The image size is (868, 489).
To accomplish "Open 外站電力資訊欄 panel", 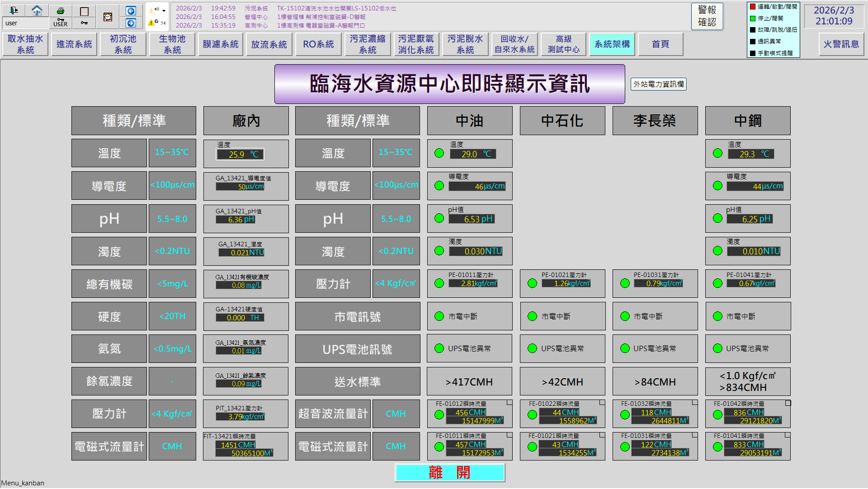I will click(659, 84).
